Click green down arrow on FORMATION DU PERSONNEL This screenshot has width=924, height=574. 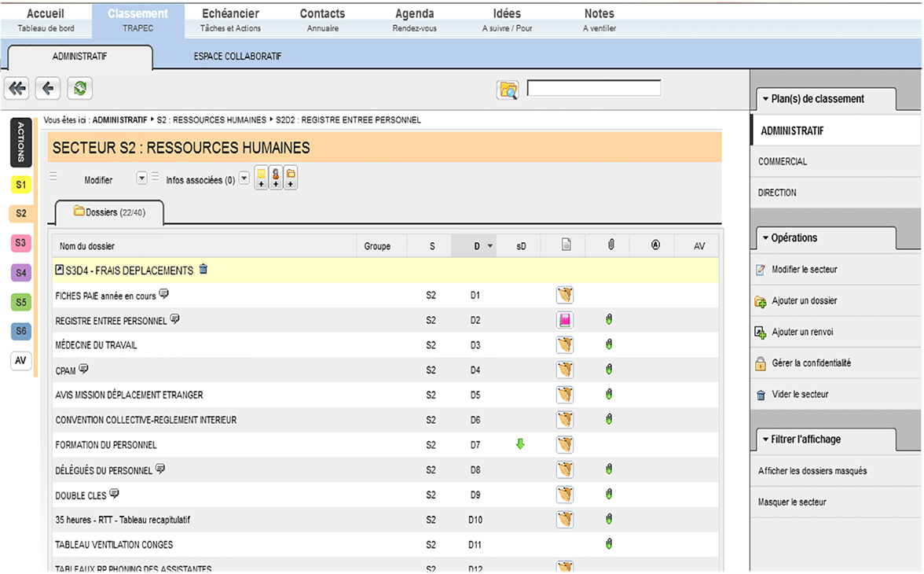[x=520, y=444]
